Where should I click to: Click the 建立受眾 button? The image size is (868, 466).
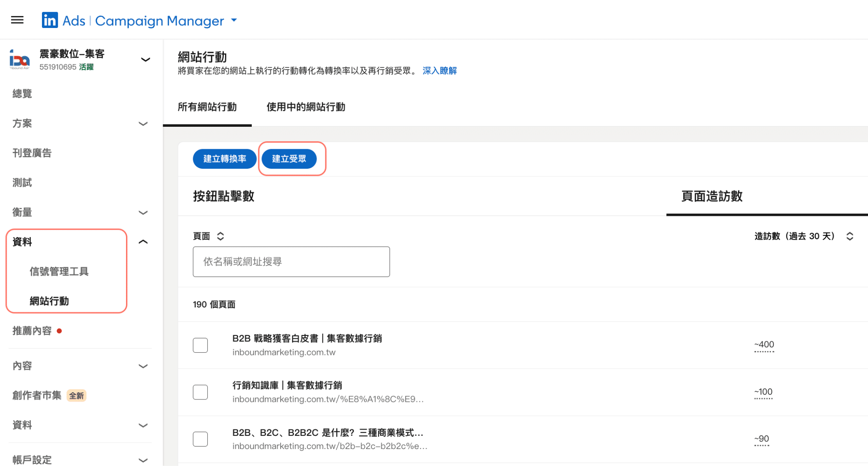(289, 159)
